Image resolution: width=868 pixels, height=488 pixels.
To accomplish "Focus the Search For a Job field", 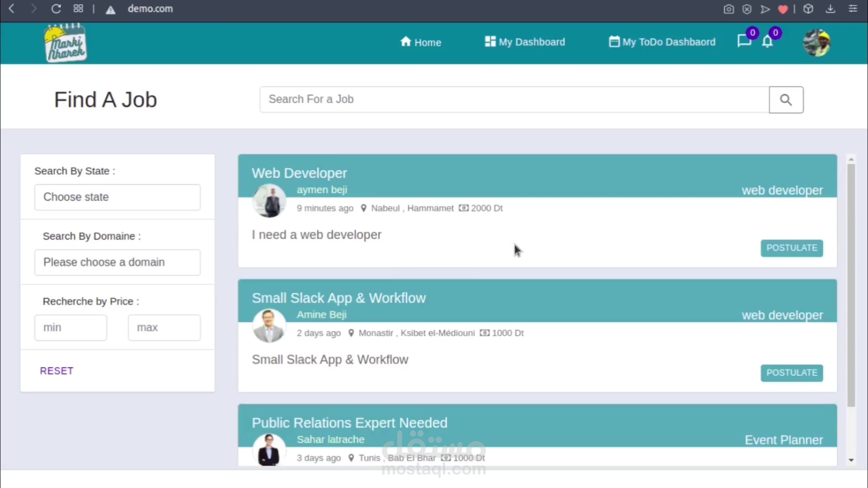I will pos(514,99).
